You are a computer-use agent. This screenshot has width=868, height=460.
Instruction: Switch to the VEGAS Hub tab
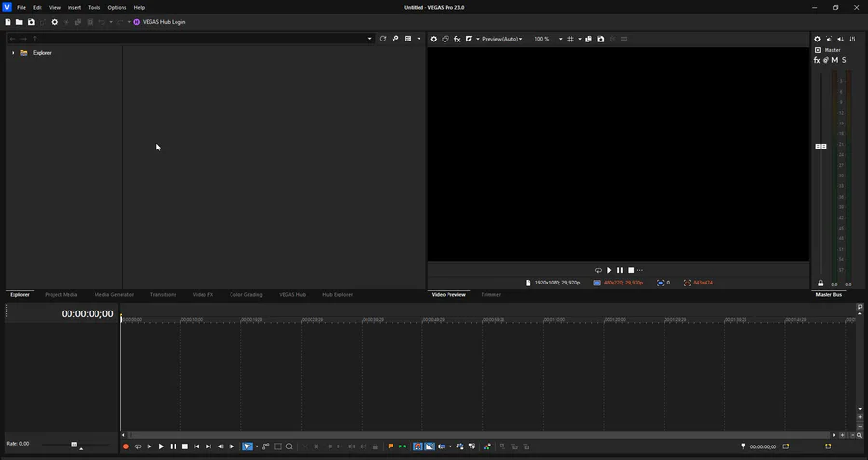coord(292,295)
